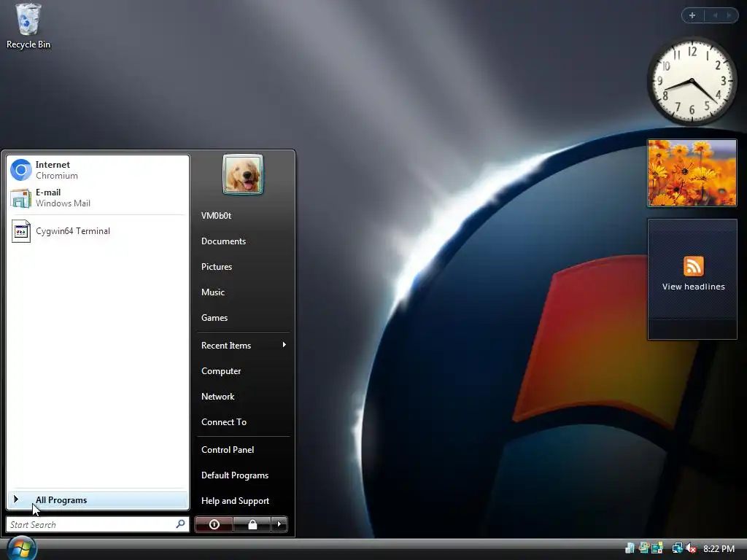This screenshot has height=560, width=747.
Task: Click the Windows Start orb
Action: click(21, 548)
